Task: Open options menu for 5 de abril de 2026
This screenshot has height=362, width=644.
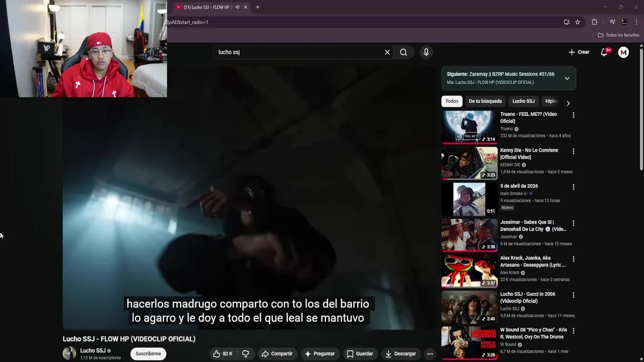Action: (x=574, y=187)
